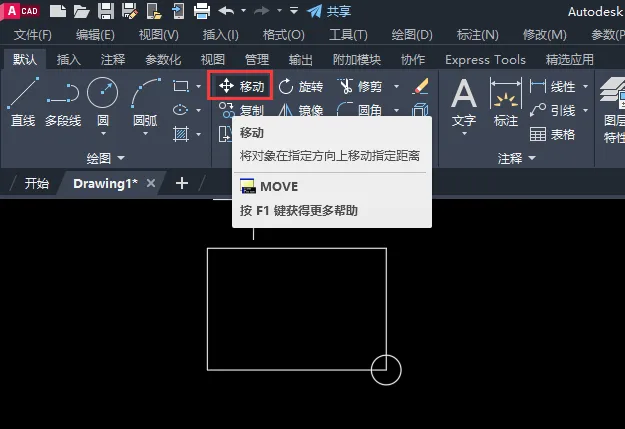Undo the last action
The image size is (625, 429).
point(226,11)
